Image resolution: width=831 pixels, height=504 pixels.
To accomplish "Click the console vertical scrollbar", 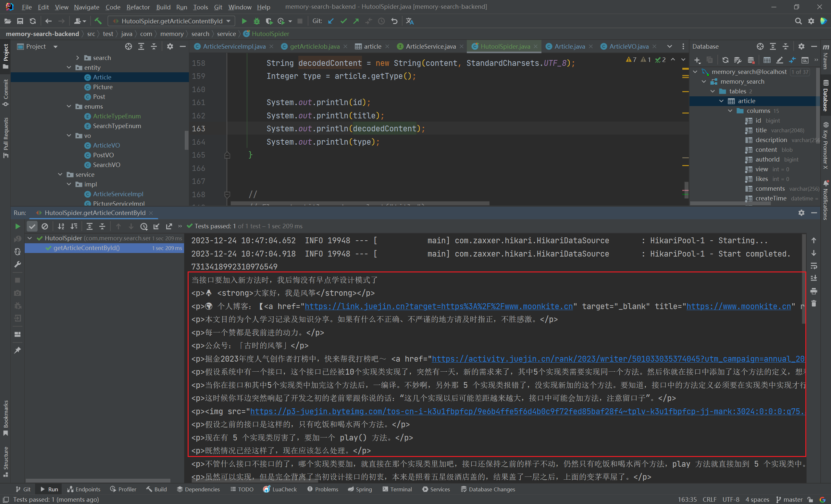I will click(804, 280).
